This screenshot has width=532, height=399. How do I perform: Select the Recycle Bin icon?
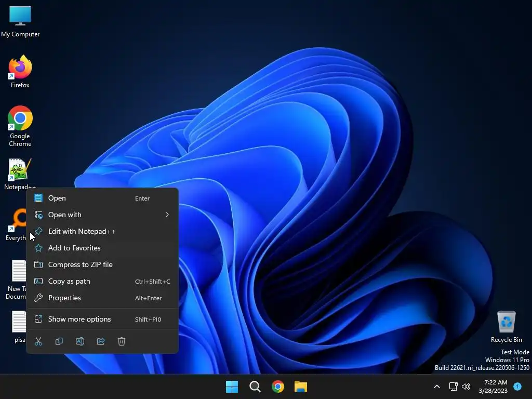pyautogui.click(x=506, y=326)
